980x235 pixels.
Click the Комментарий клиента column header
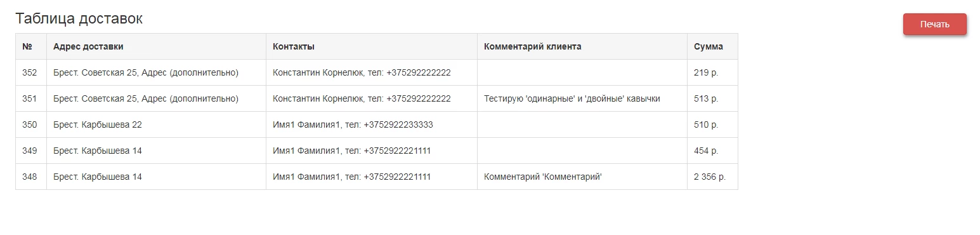582,46
